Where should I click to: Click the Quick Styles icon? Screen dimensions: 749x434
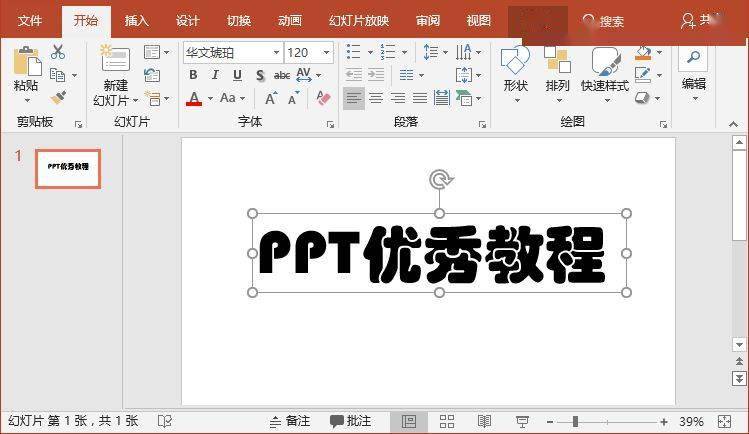[x=605, y=61]
